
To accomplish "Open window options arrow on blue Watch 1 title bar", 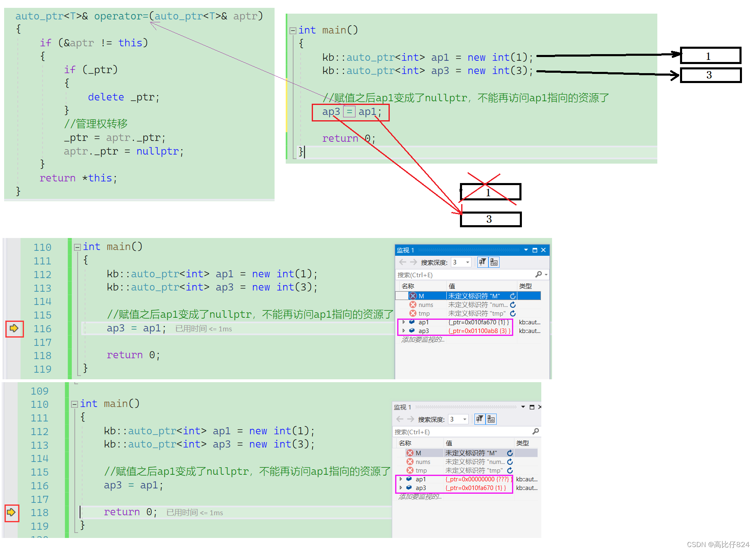I will 526,250.
